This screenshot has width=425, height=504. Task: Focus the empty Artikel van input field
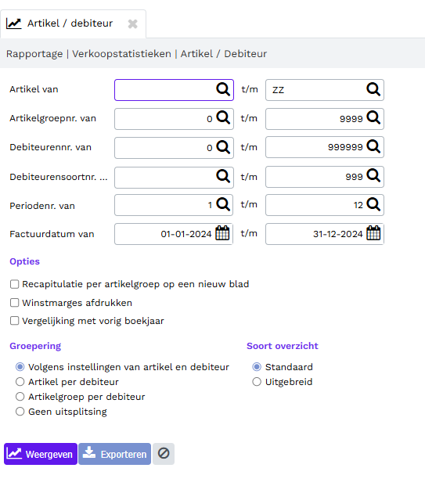point(165,90)
